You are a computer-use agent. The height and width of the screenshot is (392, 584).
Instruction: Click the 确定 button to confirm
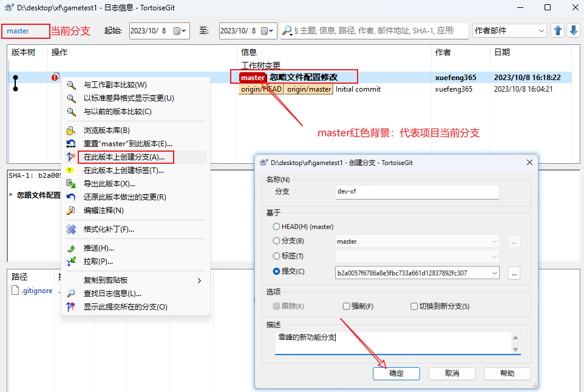click(x=396, y=373)
